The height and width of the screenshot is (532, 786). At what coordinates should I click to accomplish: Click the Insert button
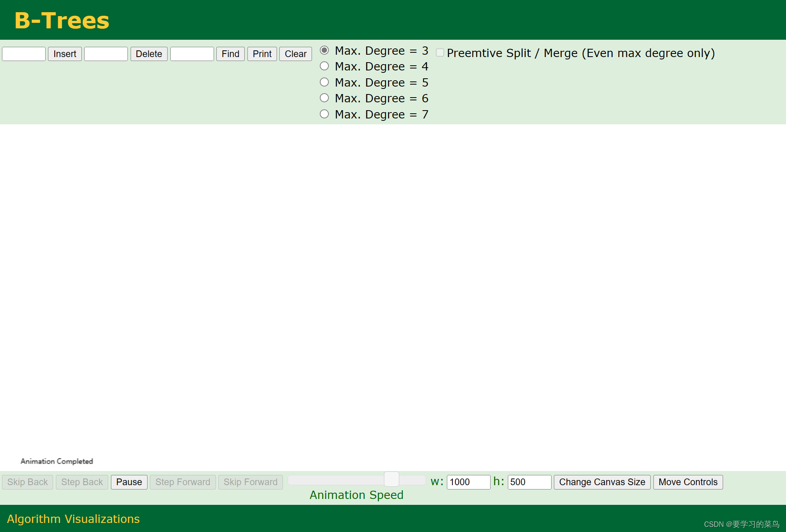click(65, 54)
